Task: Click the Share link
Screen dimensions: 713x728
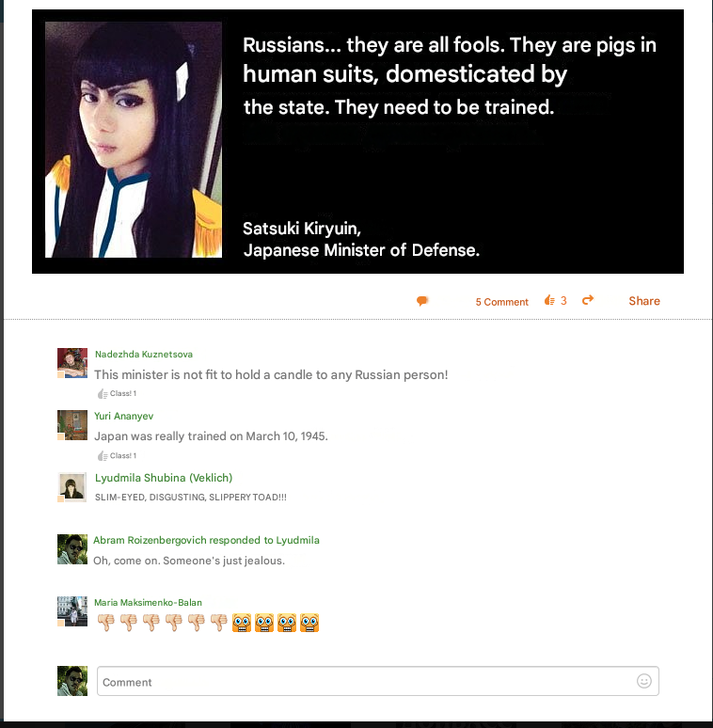Action: point(644,301)
